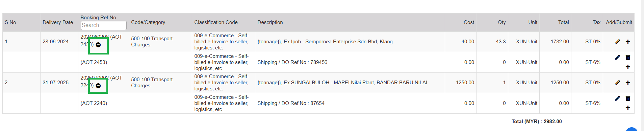Screen dimensions: 644x131
Task: Edit the row 1 transport charge line
Action: [617, 42]
